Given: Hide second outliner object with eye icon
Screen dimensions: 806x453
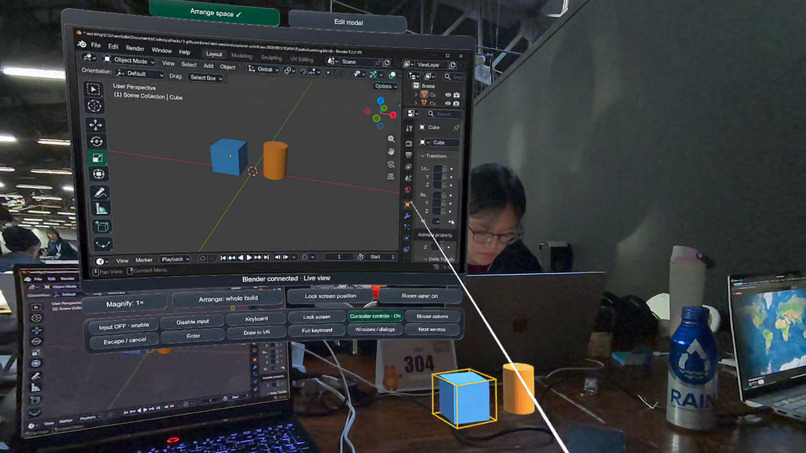Looking at the screenshot, I should (x=448, y=103).
